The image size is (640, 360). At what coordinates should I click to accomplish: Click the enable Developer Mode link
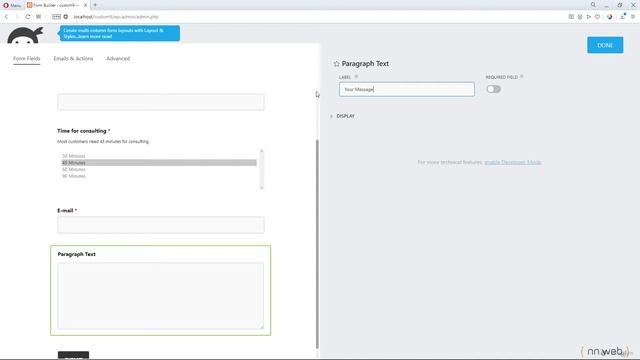513,162
